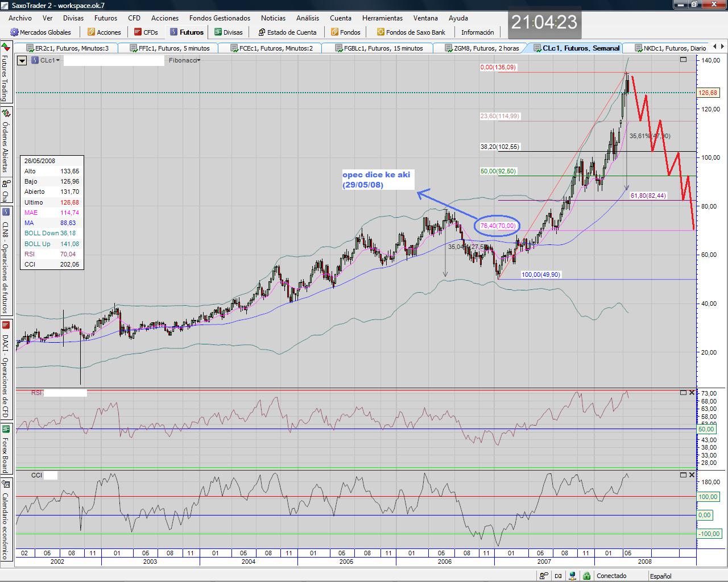728x582 pixels.
Task: Click the Acciones toolbar icon
Action: [x=91, y=32]
